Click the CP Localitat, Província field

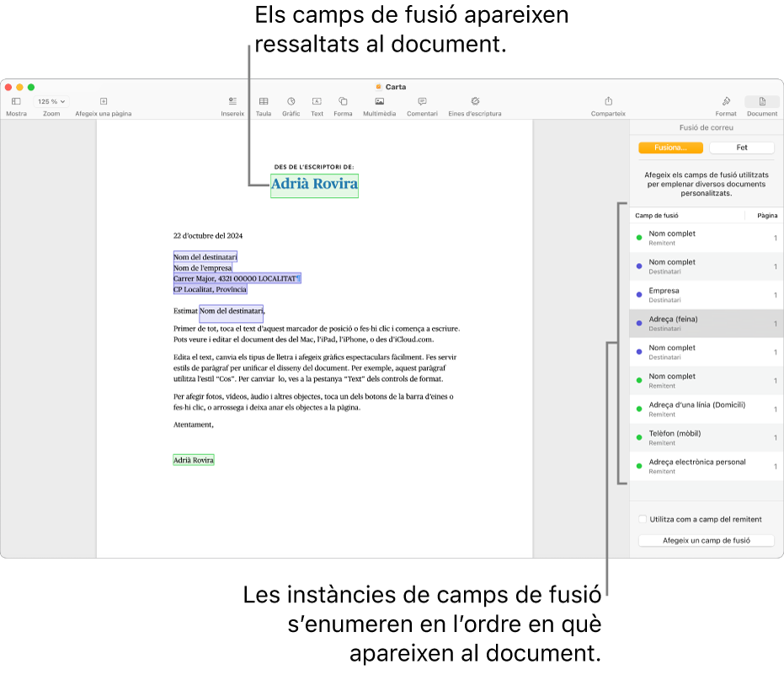tap(210, 289)
